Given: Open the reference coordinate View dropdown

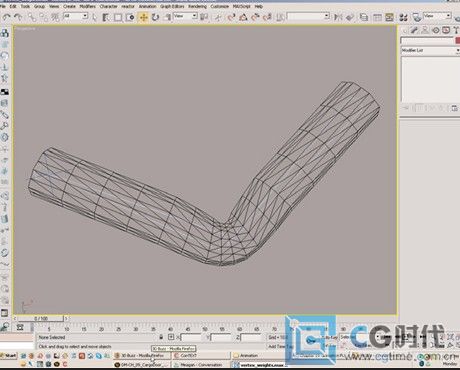Looking at the screenshot, I should pyautogui.click(x=185, y=16).
